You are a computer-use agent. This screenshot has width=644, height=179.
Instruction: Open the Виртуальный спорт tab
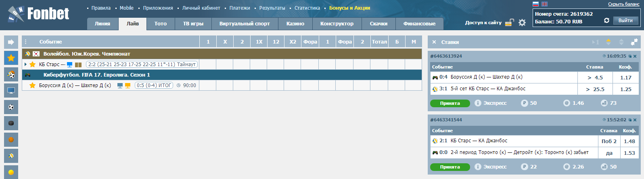[245, 24]
